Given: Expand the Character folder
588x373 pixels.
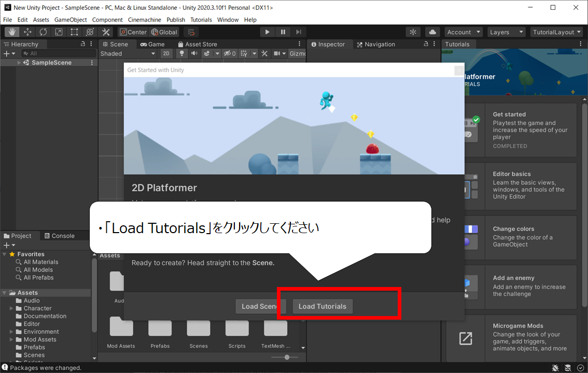Looking at the screenshot, I should [11, 309].
